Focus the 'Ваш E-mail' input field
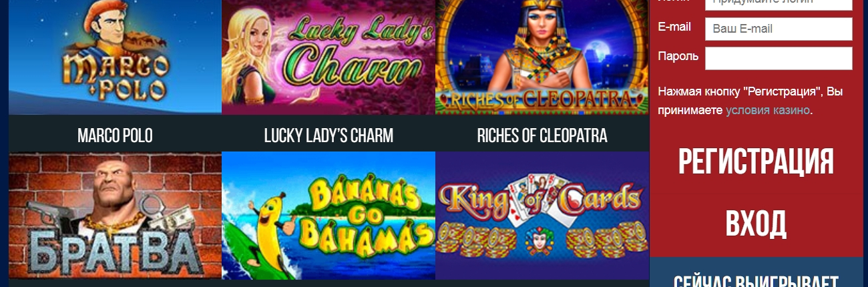Screen dimensions: 868x287 pyautogui.click(x=779, y=29)
